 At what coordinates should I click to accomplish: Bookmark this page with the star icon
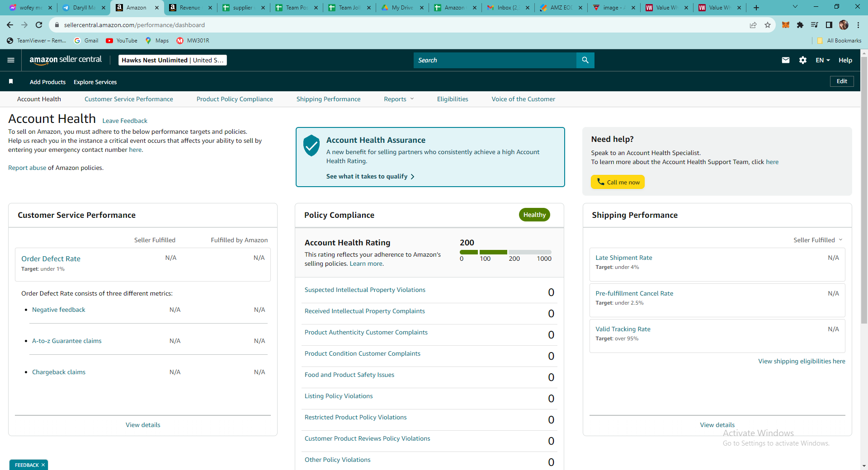(768, 25)
